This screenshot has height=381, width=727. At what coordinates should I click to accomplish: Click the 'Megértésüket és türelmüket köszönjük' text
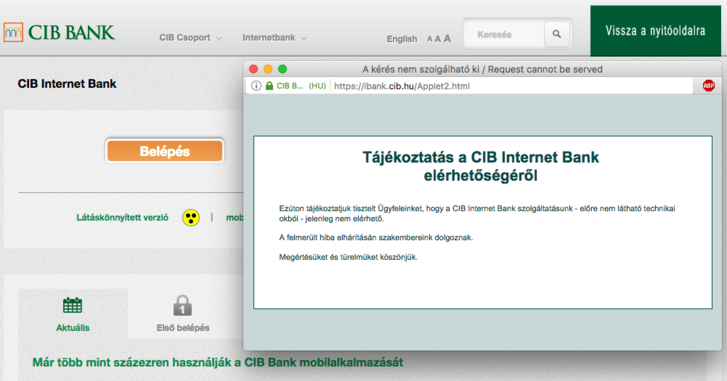(348, 257)
